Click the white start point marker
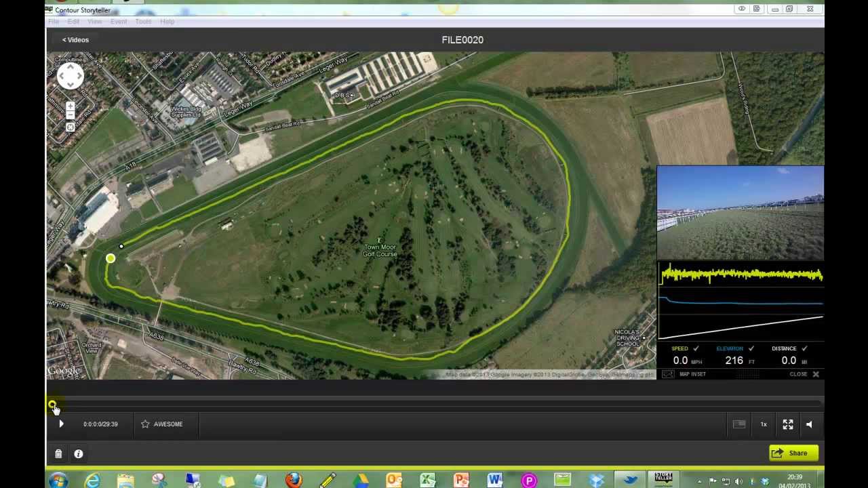This screenshot has height=488, width=868. point(121,247)
